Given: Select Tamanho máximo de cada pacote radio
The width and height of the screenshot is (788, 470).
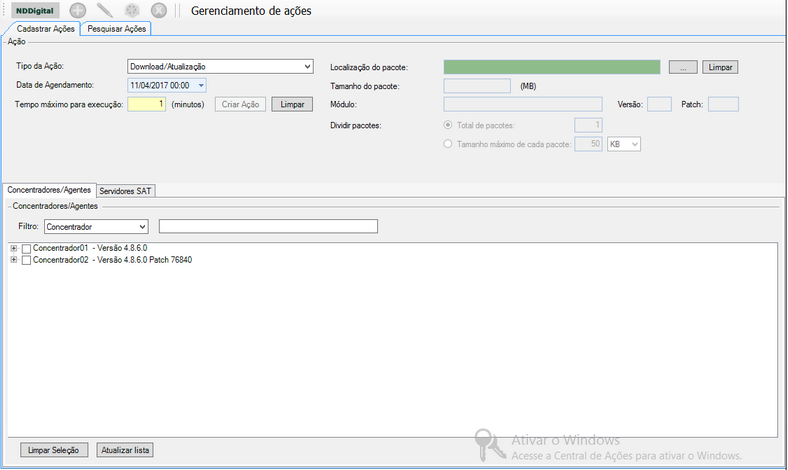Looking at the screenshot, I should 448,144.
